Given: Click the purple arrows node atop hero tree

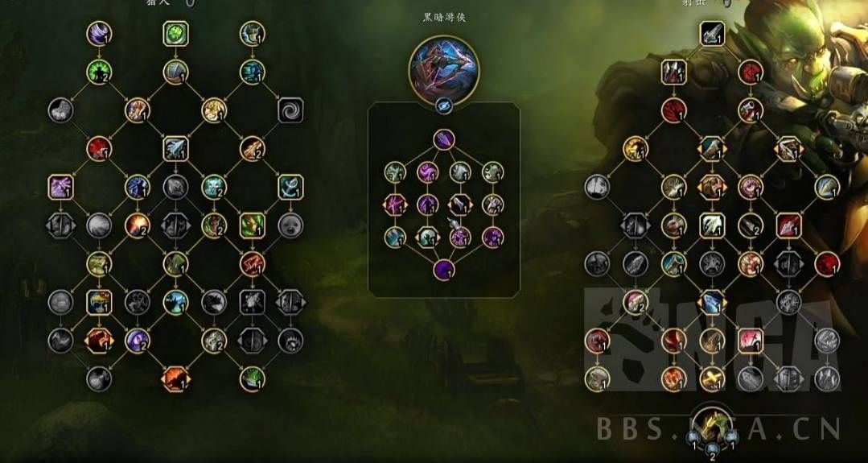Looking at the screenshot, I should tap(444, 139).
